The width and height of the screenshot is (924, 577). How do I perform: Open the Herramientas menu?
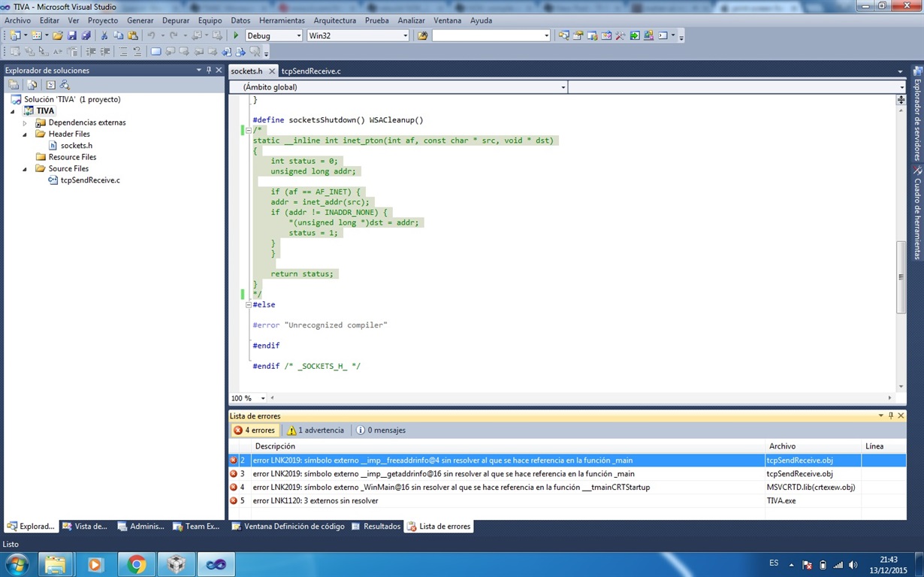pyautogui.click(x=282, y=20)
